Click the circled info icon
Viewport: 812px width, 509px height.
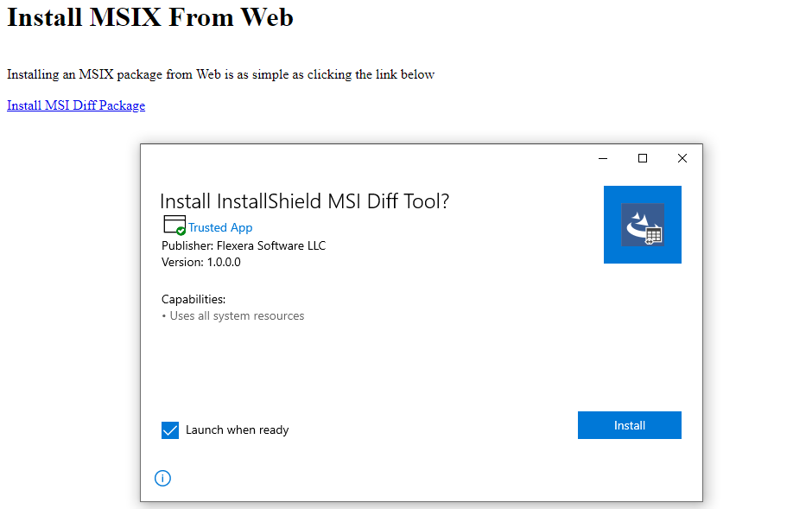tap(162, 478)
